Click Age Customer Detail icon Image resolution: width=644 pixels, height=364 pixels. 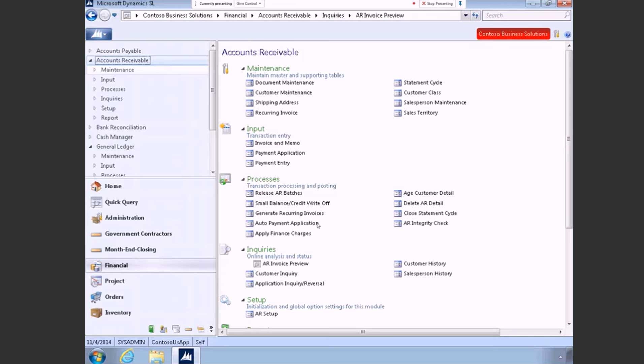click(x=398, y=193)
